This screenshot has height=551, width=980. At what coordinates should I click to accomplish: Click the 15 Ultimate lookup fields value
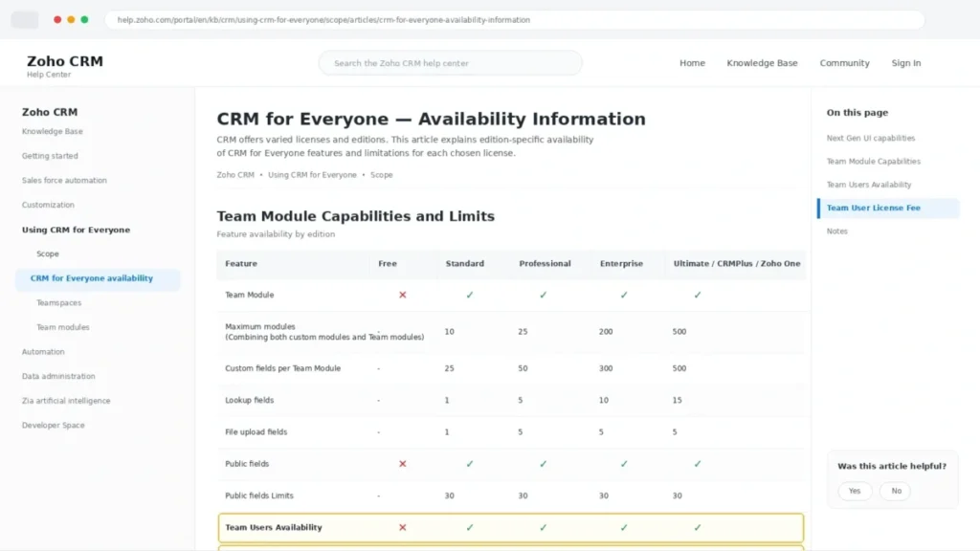(x=677, y=400)
